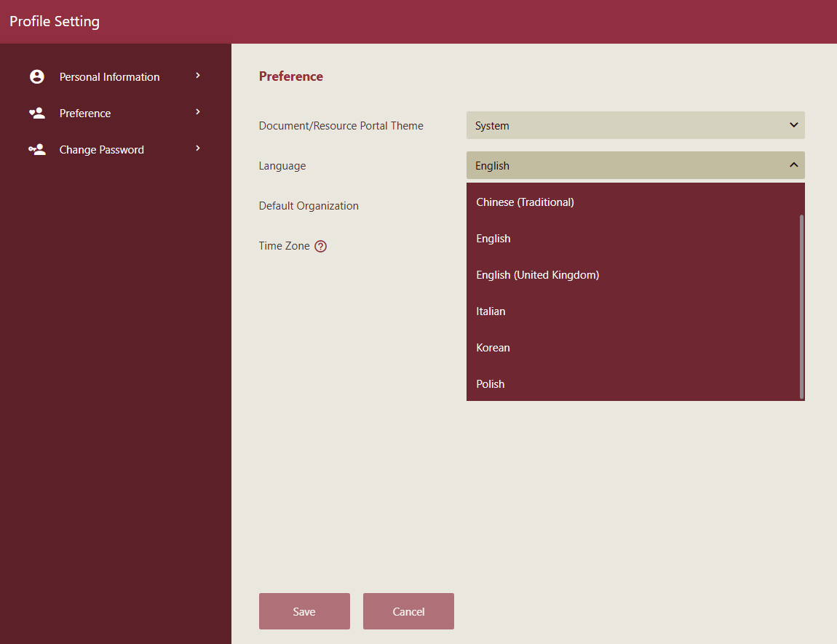Click the Document/Resource Portal Theme label
The image size is (837, 644).
341,126
